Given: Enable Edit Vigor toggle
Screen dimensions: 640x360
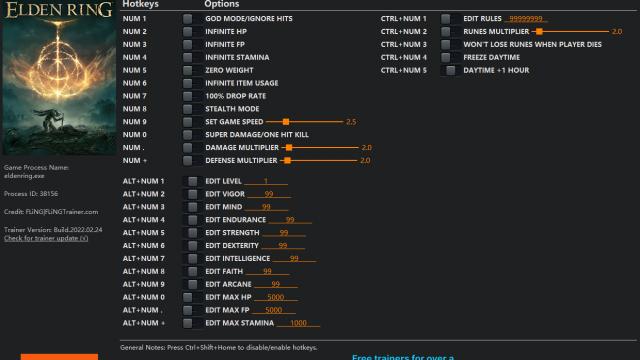Looking at the screenshot, I should pyautogui.click(x=192, y=194).
